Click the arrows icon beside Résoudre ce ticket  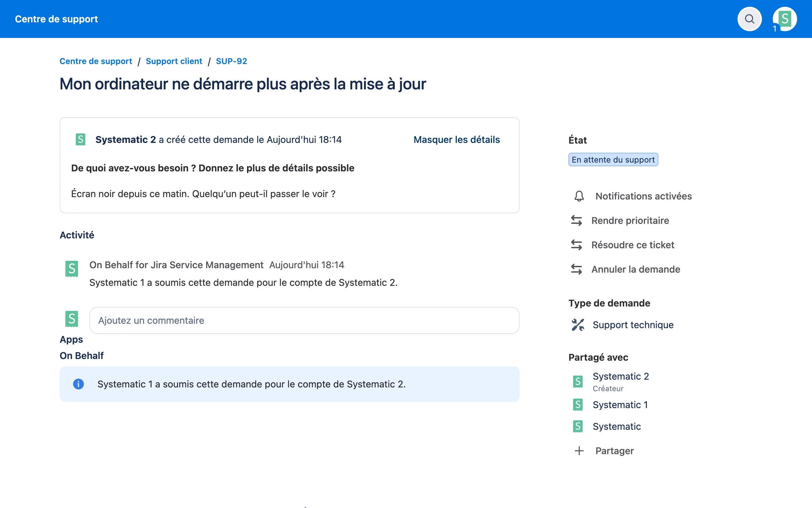[x=577, y=245]
